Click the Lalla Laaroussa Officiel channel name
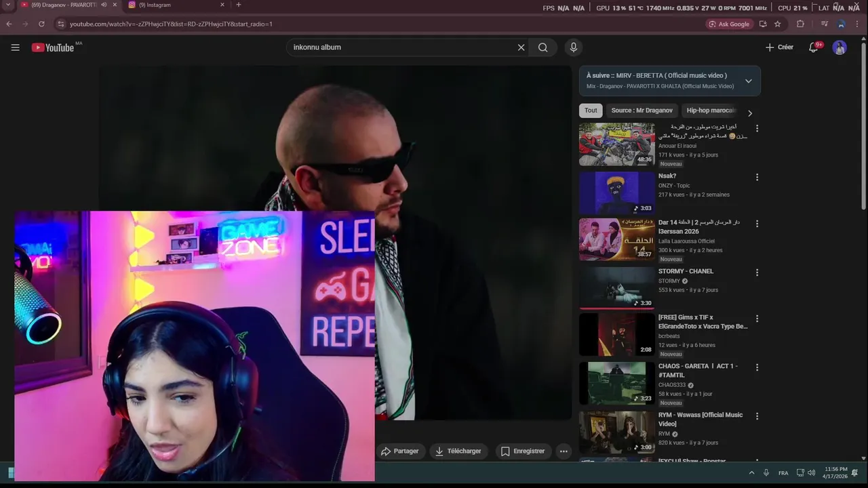The width and height of the screenshot is (868, 488). click(x=686, y=241)
